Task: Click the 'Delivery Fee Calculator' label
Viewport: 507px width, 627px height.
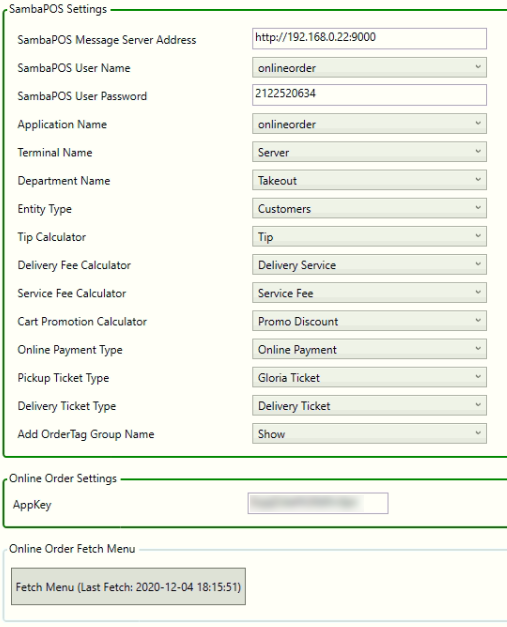Action: coord(74,265)
